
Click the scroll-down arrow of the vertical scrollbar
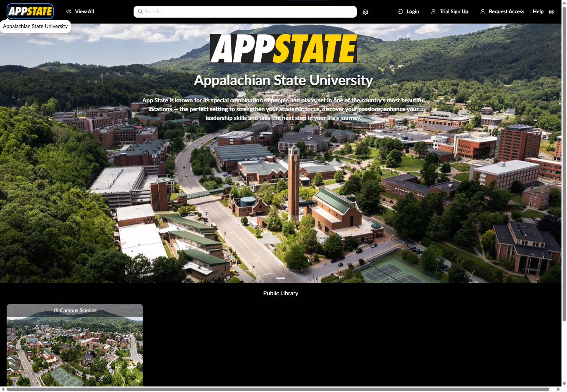564,384
